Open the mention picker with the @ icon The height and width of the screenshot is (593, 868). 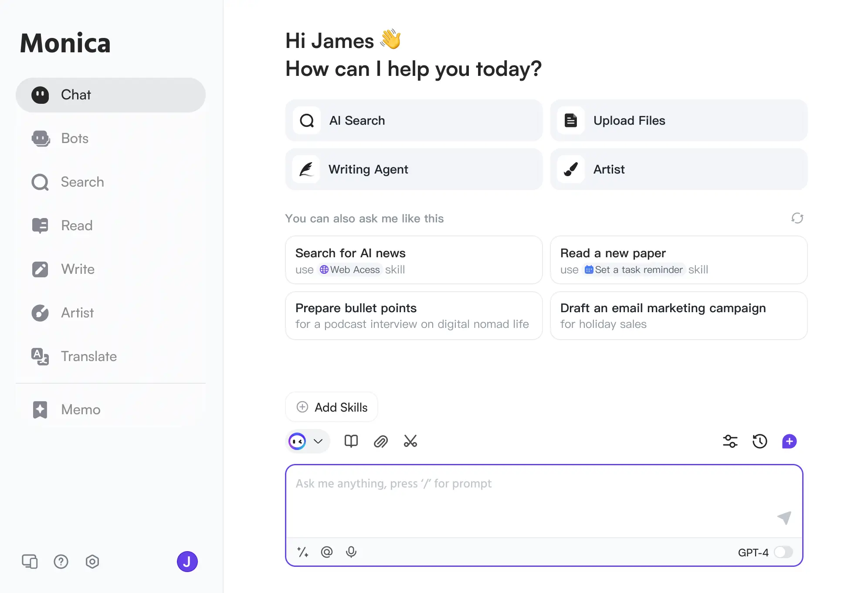[x=327, y=552]
